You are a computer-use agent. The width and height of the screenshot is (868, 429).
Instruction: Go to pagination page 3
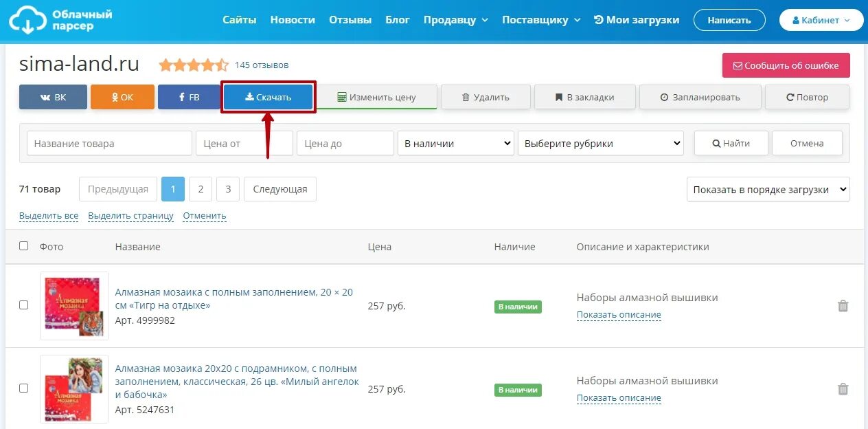228,189
